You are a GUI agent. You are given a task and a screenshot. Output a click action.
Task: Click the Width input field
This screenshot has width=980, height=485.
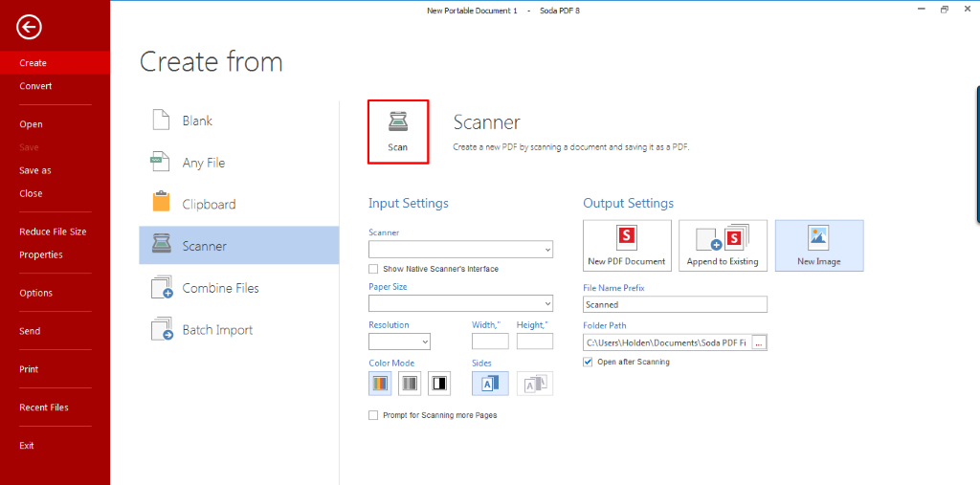click(x=490, y=342)
